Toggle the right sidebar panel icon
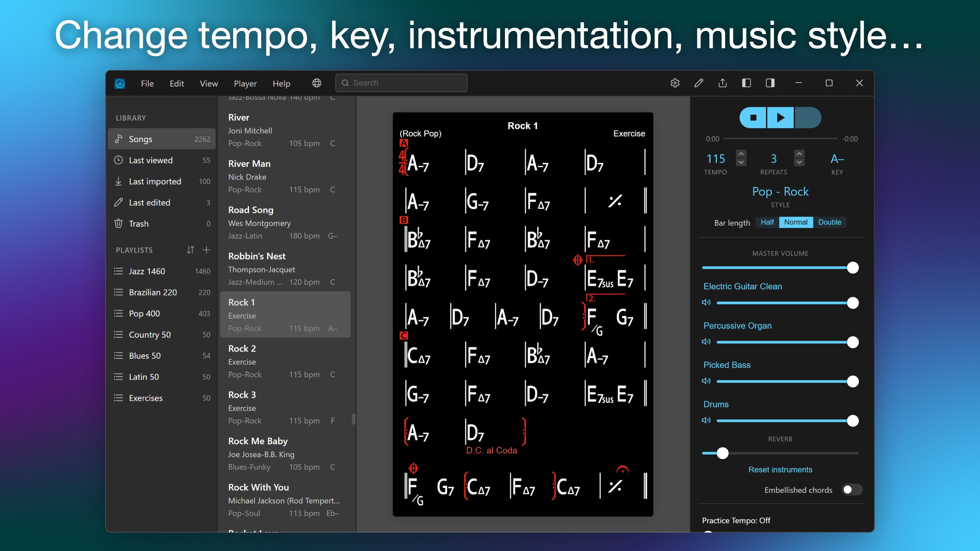This screenshot has width=980, height=551. pyautogui.click(x=770, y=83)
